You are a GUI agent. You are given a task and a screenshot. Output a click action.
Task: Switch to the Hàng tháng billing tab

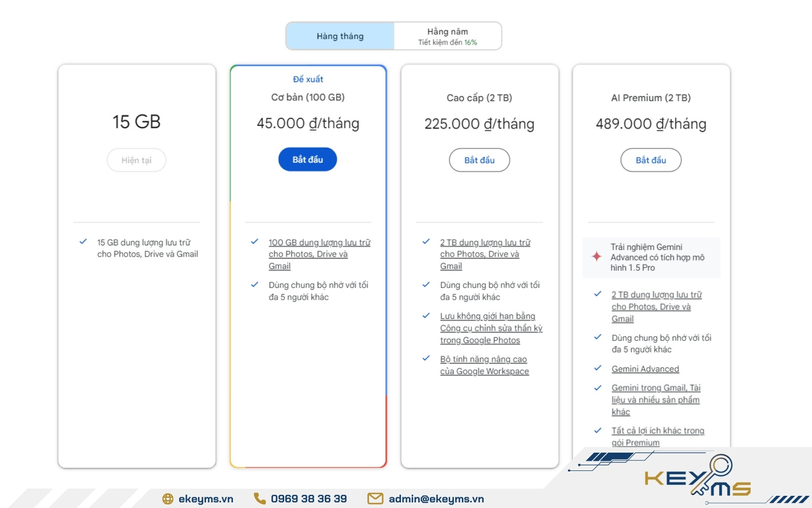(340, 36)
